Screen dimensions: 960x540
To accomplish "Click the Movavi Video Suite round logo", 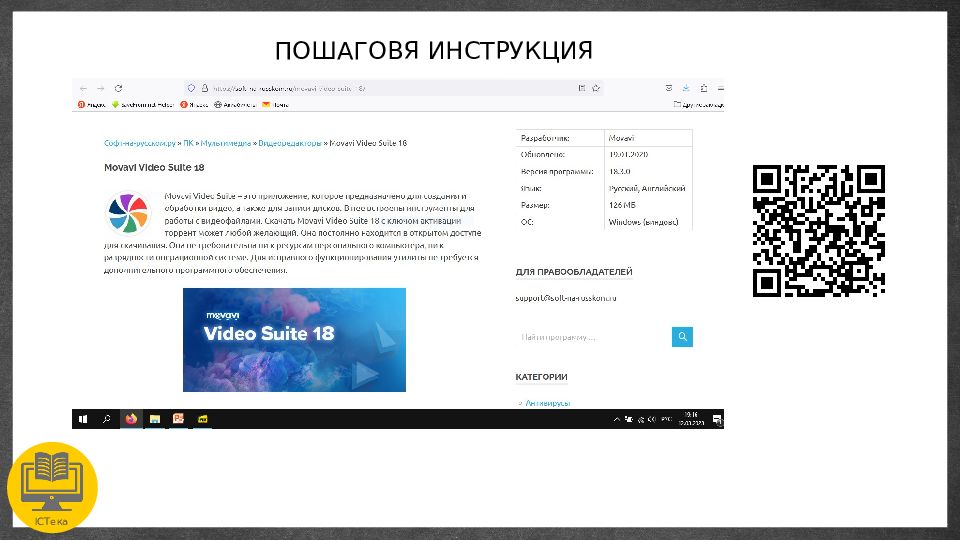I will 127,212.
